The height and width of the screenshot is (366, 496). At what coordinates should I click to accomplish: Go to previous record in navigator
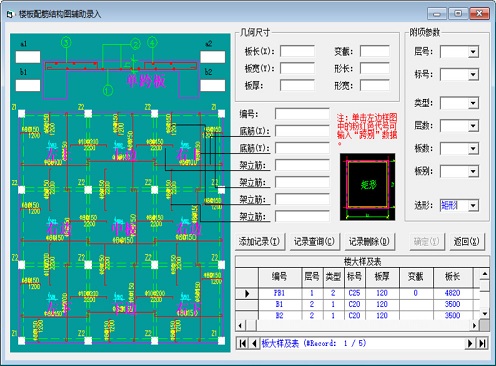254,343
